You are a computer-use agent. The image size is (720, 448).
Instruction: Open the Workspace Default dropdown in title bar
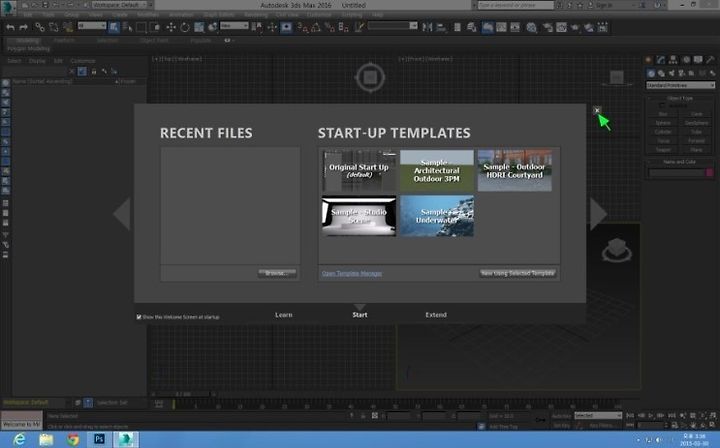[119, 5]
